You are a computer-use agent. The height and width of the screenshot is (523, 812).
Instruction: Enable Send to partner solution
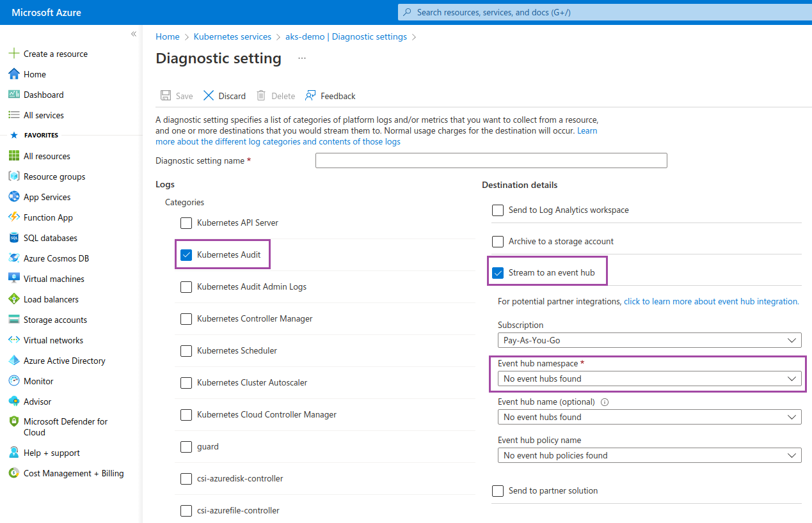click(498, 490)
